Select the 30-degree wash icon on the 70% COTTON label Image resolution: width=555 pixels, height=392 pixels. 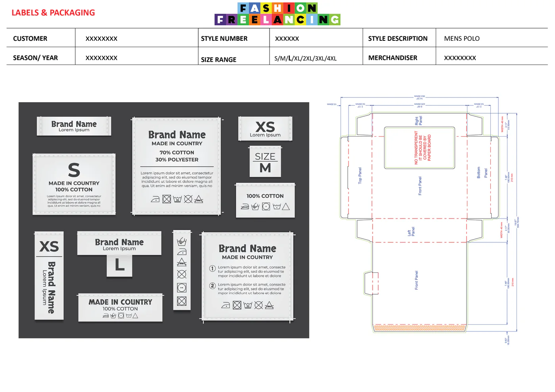177,199
